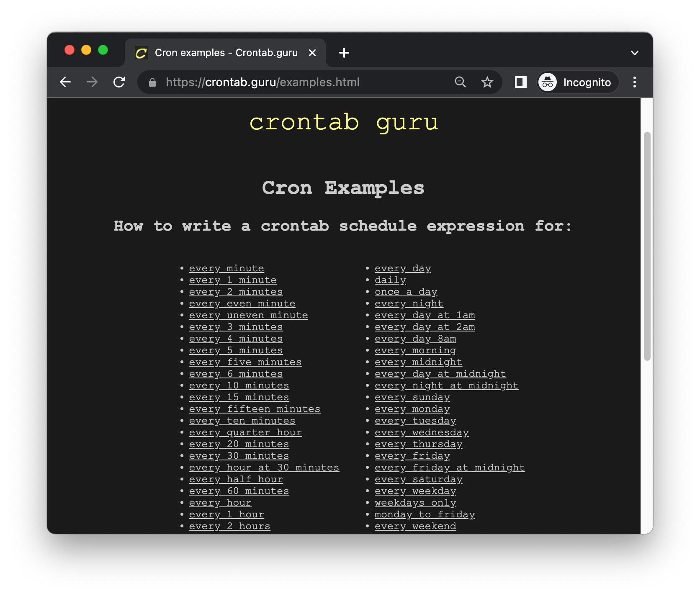Open a new tab with plus button
Viewport: 700px width, 596px height.
click(344, 53)
